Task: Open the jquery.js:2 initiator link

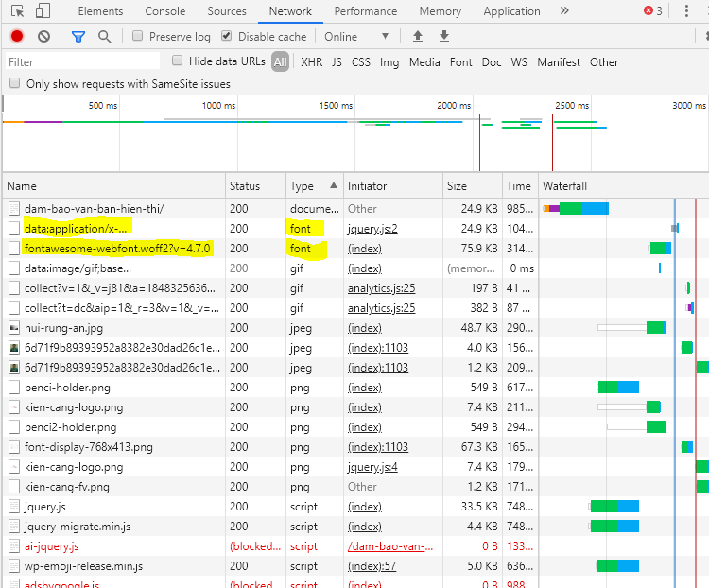Action: click(372, 229)
